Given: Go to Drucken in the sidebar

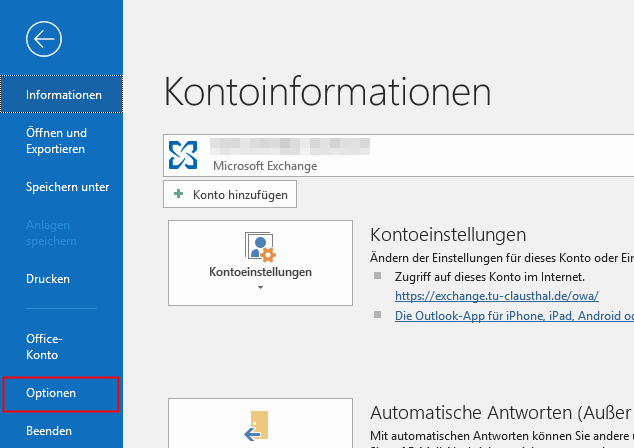Looking at the screenshot, I should pos(48,279).
